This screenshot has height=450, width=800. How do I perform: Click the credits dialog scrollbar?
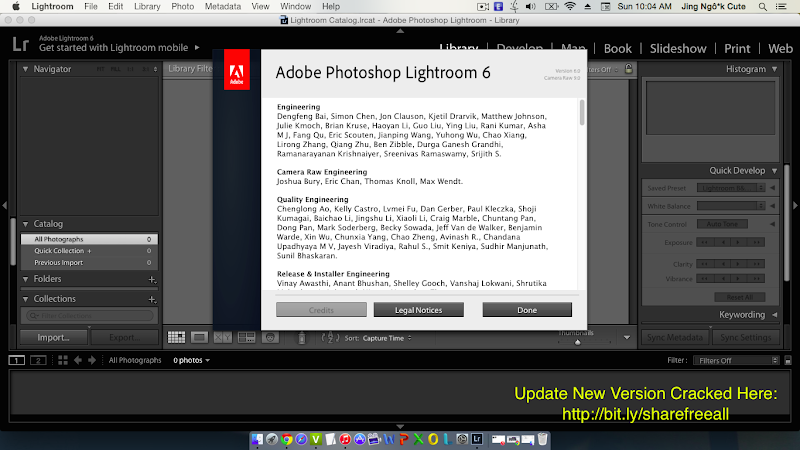582,112
